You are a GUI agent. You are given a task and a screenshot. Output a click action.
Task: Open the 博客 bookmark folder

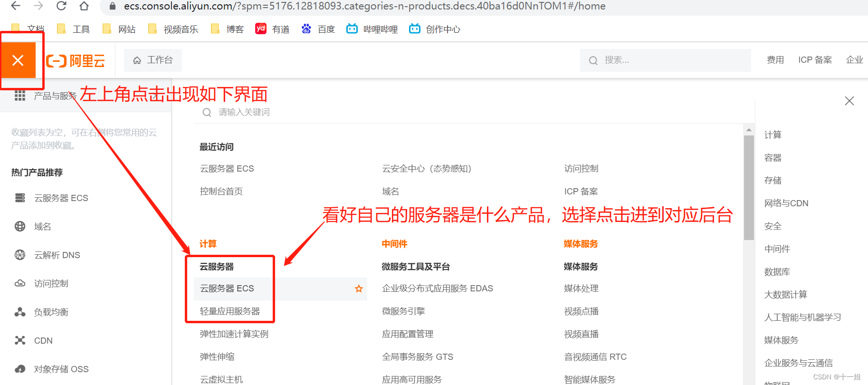tap(227, 29)
